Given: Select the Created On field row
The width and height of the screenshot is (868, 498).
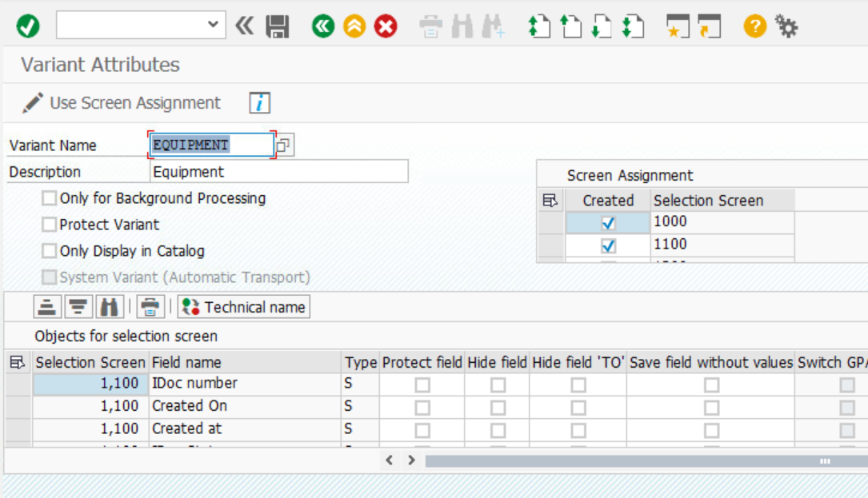Looking at the screenshot, I should coord(245,405).
